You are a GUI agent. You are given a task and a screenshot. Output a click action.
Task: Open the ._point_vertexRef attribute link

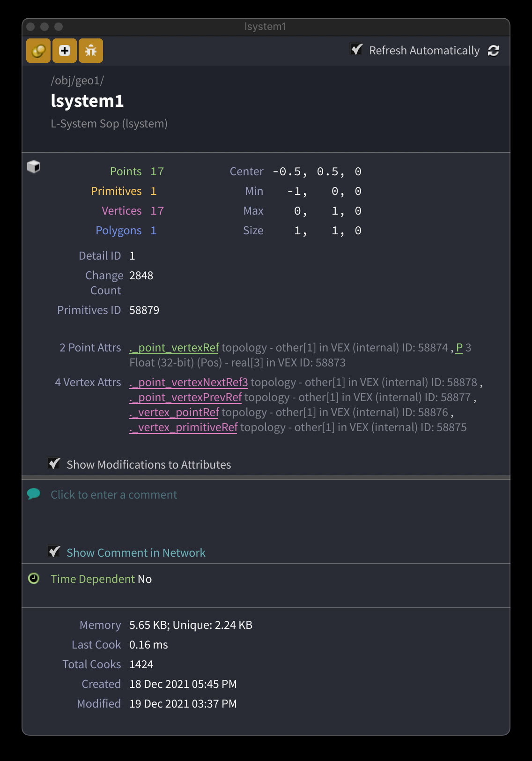[x=174, y=348]
